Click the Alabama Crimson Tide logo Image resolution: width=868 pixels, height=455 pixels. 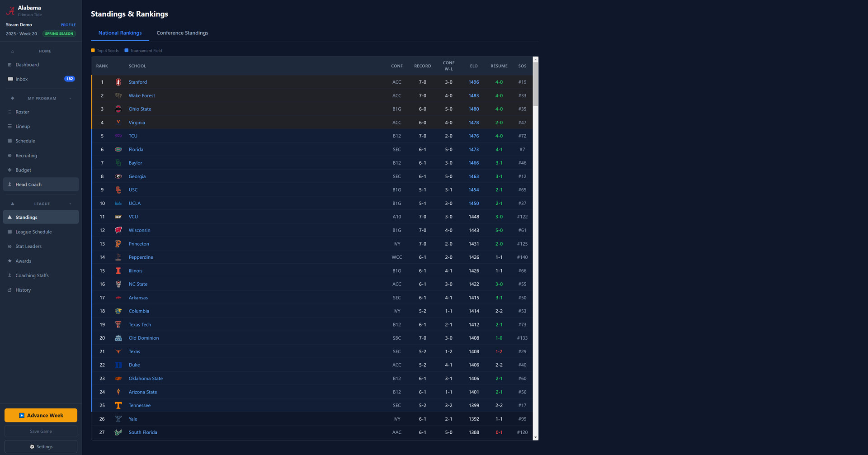click(x=10, y=11)
